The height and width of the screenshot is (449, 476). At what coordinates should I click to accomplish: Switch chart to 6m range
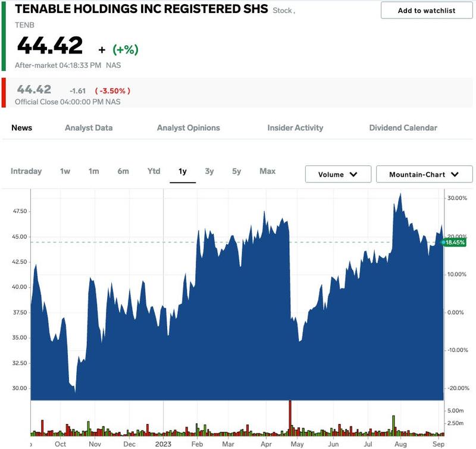tap(123, 171)
